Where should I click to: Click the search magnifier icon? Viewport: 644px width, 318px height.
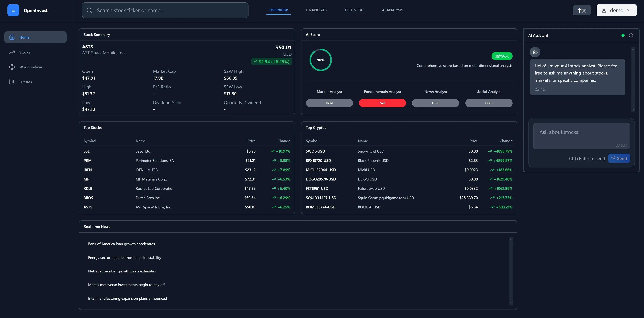[x=89, y=10]
